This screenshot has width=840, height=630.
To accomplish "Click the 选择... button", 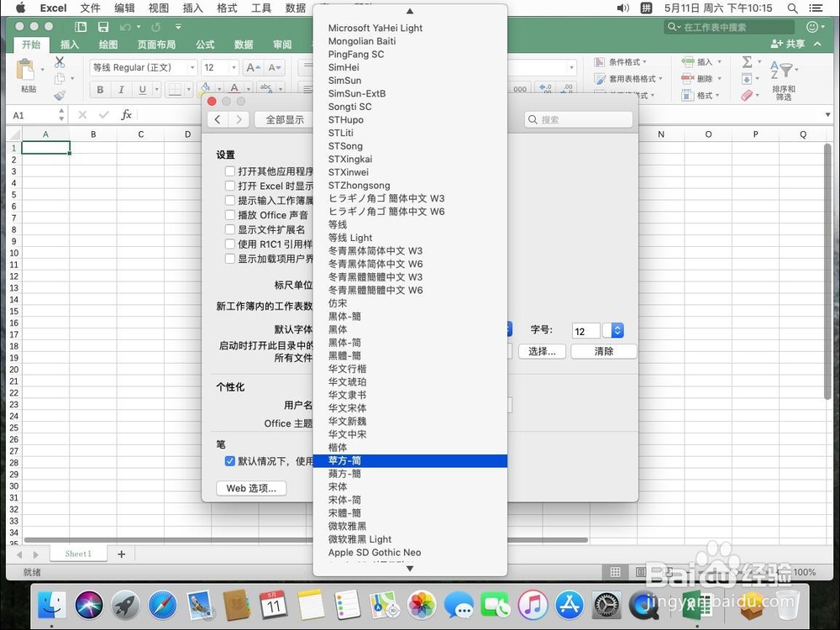I will [542, 351].
